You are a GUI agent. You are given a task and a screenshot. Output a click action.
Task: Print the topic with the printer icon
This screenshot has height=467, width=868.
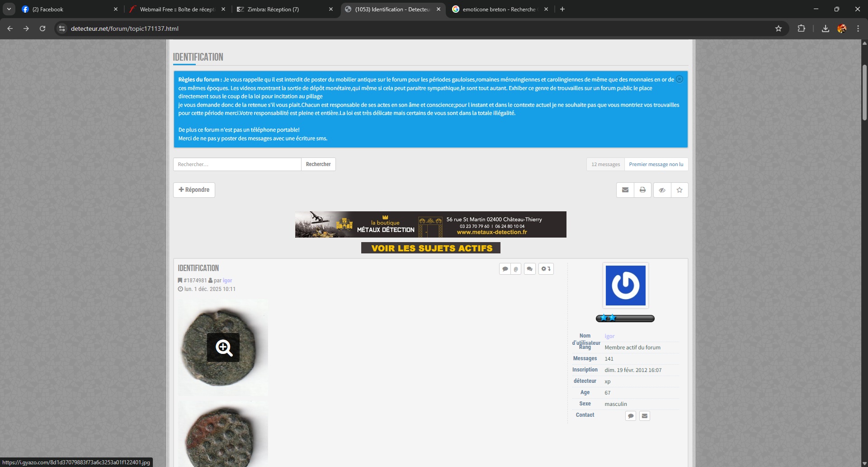642,190
